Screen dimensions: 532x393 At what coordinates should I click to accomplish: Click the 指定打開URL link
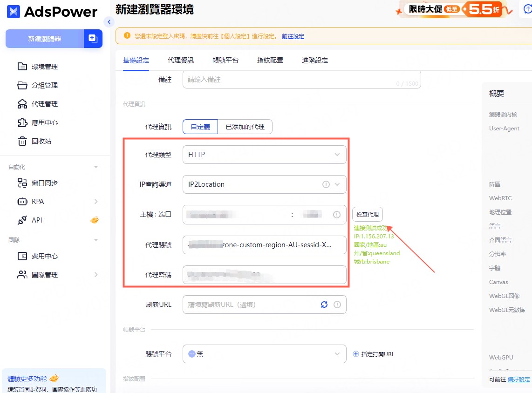[x=378, y=354]
